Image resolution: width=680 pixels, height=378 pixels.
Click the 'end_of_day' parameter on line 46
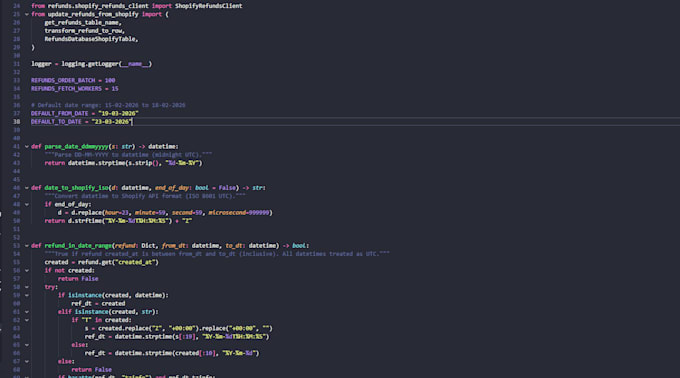pyautogui.click(x=172, y=188)
